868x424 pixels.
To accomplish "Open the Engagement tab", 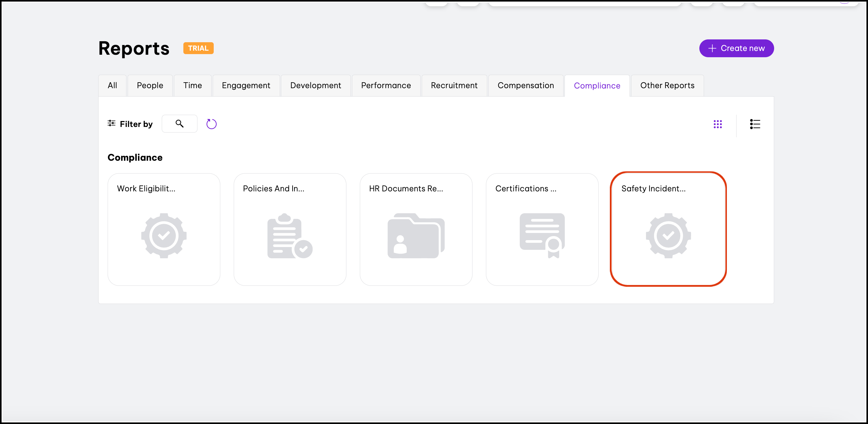I will coord(246,86).
